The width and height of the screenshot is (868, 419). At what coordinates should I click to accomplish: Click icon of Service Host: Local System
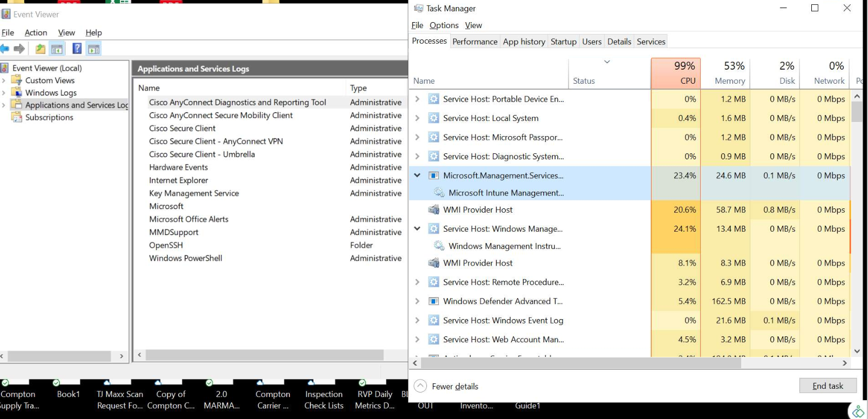point(433,118)
